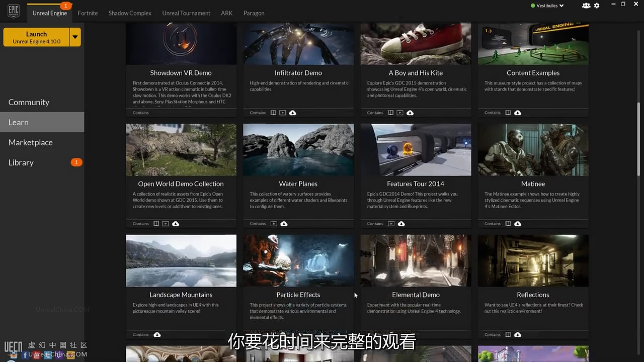This screenshot has height=362, width=644.
Task: Click the Elemental Demo title
Action: 416,295
